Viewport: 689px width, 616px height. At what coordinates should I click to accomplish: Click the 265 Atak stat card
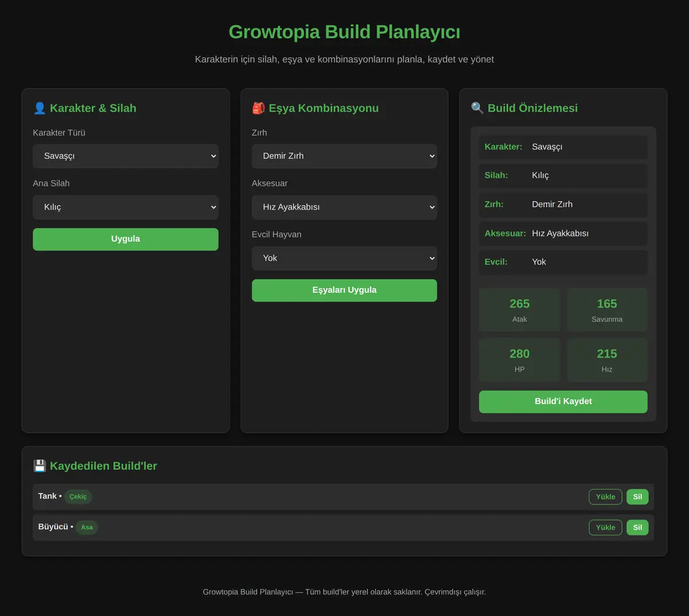(520, 310)
